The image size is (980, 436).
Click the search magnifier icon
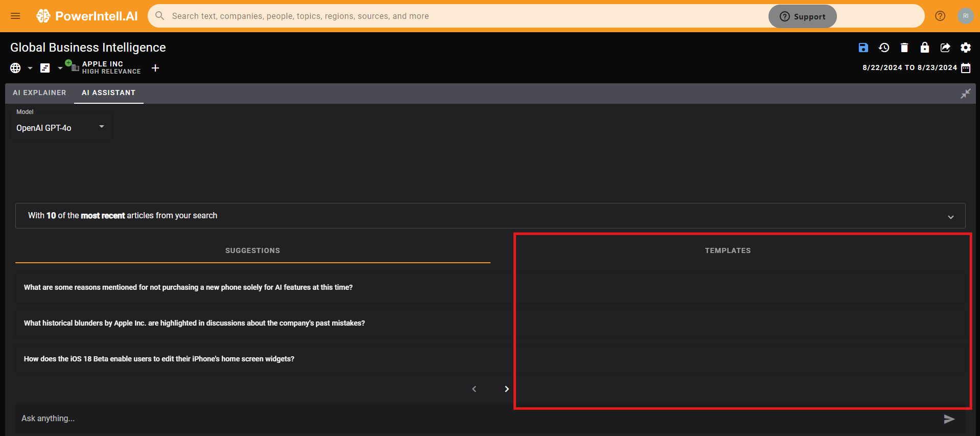[x=160, y=16]
